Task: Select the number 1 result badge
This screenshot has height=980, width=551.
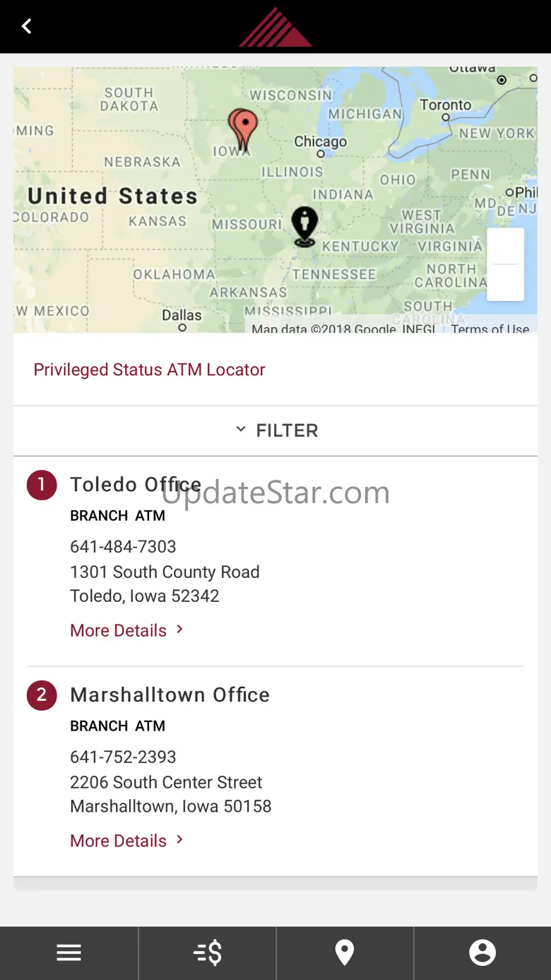Action: coord(42,485)
